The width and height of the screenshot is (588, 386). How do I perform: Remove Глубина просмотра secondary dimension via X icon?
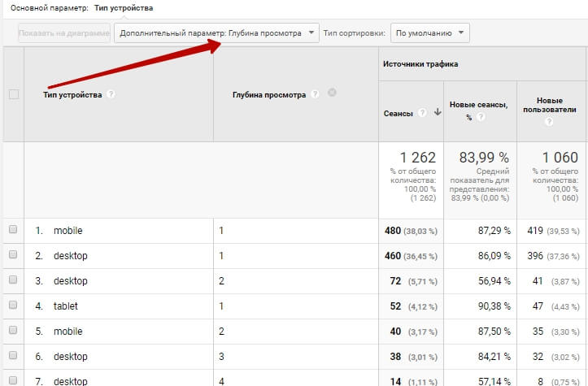click(x=332, y=93)
